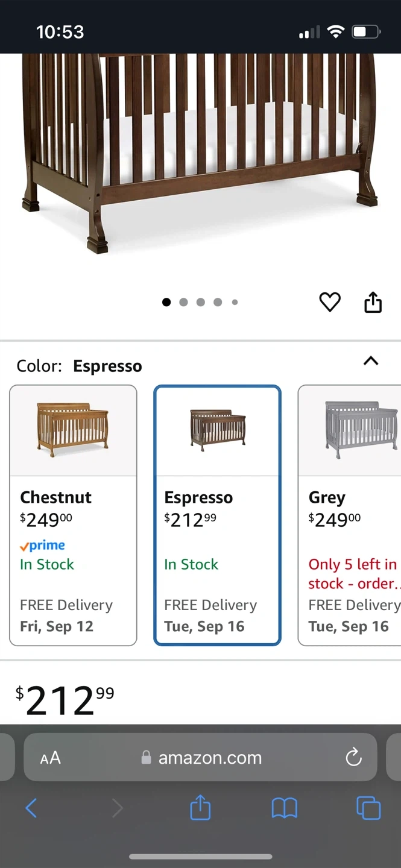
Task: Tap the amazon.com address bar
Action: tap(209, 758)
